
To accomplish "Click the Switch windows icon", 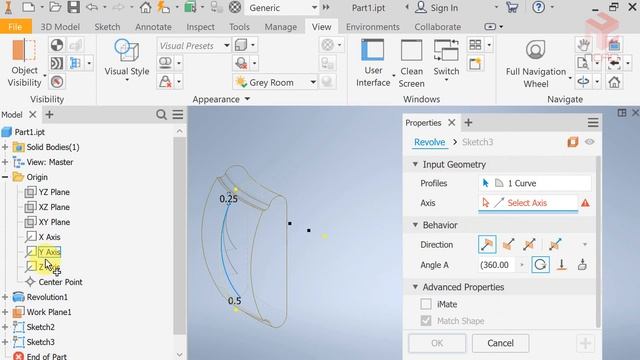I will (446, 50).
